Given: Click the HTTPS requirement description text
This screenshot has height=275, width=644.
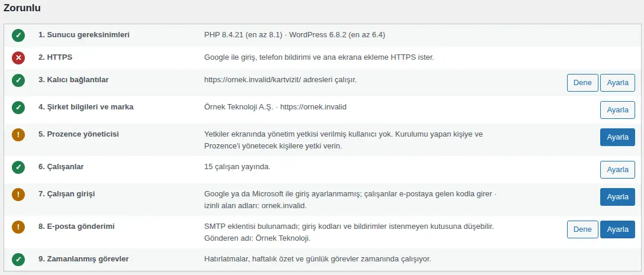Looking at the screenshot, I should pyautogui.click(x=319, y=57).
